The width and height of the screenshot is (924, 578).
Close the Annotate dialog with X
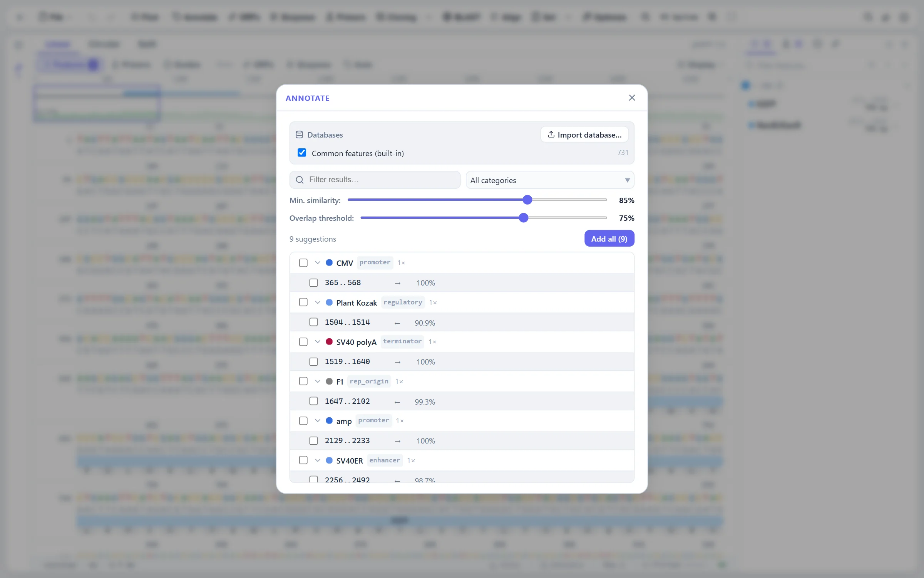pyautogui.click(x=632, y=98)
